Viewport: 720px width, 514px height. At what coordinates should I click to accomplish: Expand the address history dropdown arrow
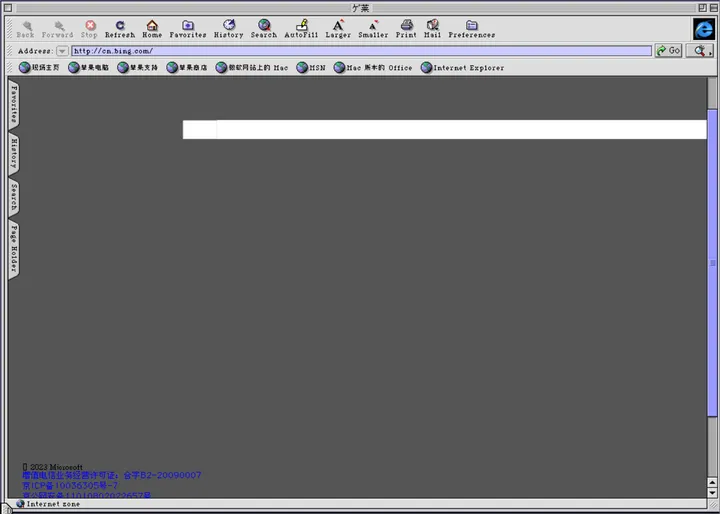point(62,51)
